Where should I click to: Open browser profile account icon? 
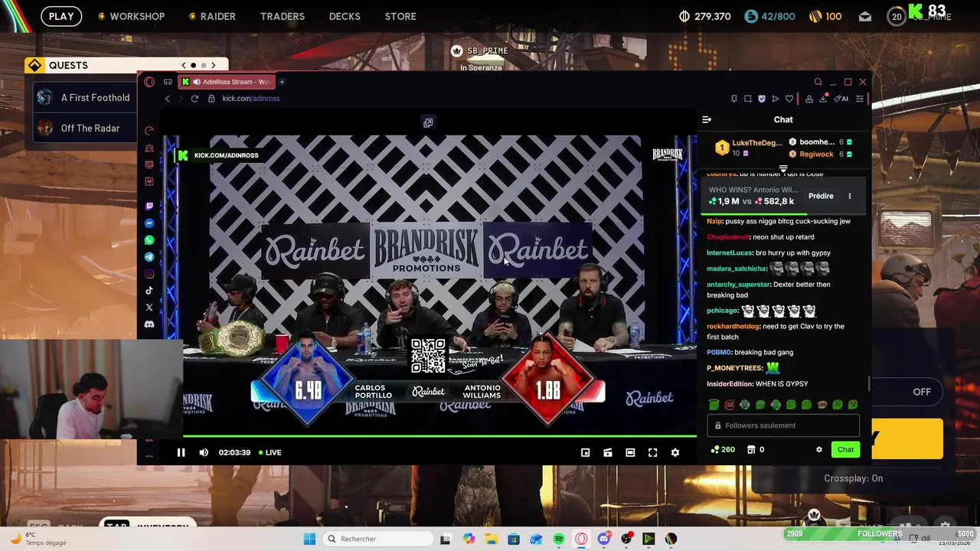809,99
